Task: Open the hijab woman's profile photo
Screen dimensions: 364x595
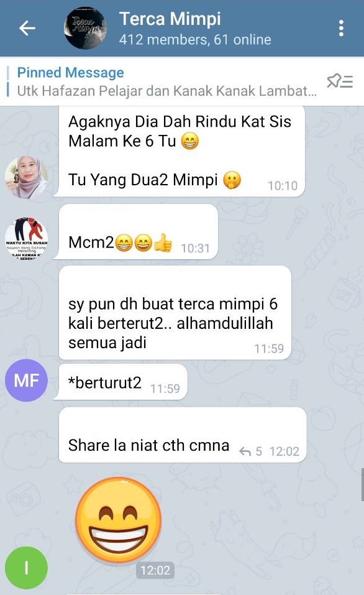Action: coord(26,177)
